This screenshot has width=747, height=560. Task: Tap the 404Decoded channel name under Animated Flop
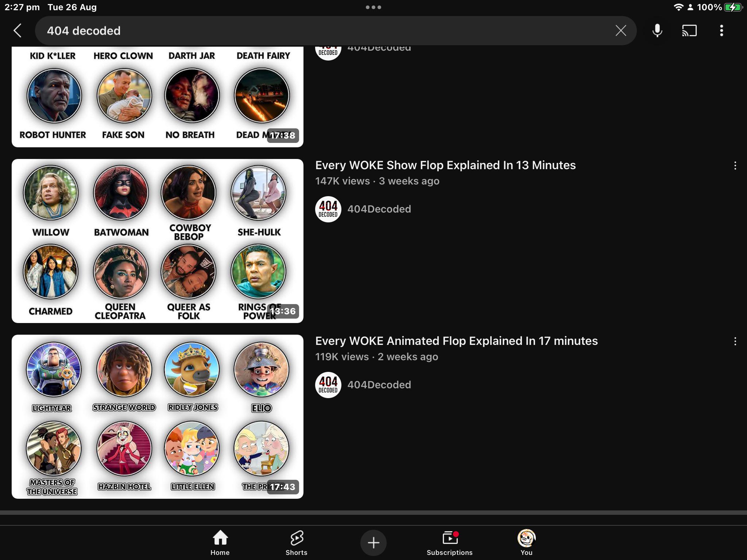[x=379, y=385]
